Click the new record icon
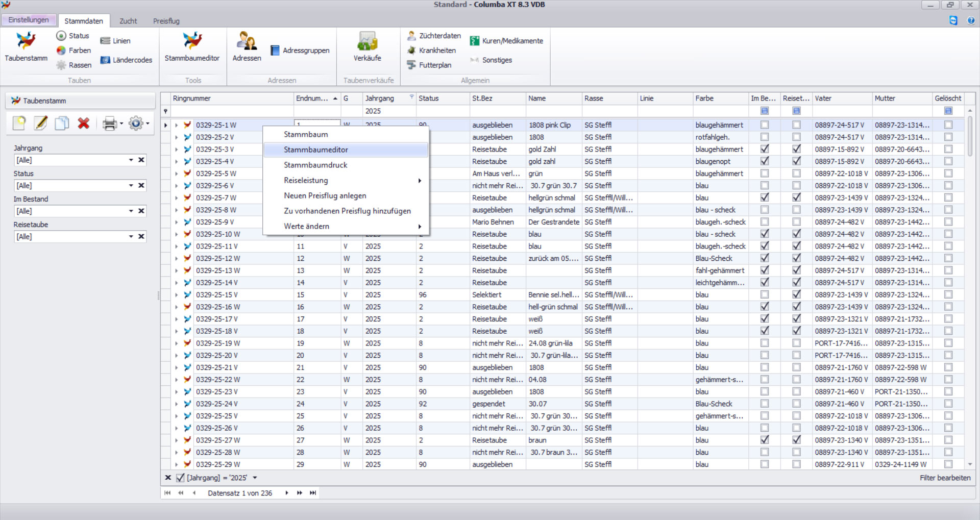Viewport: 980px width, 520px height. (19, 123)
